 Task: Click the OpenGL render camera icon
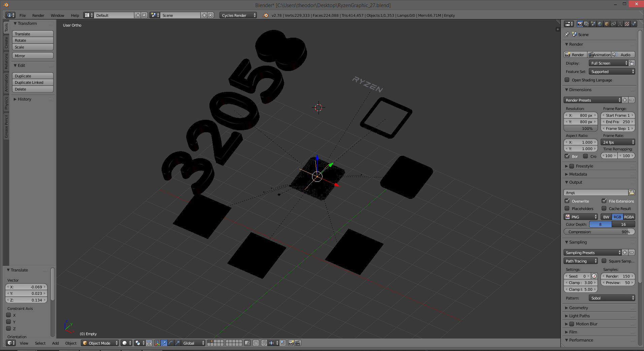tap(291, 343)
